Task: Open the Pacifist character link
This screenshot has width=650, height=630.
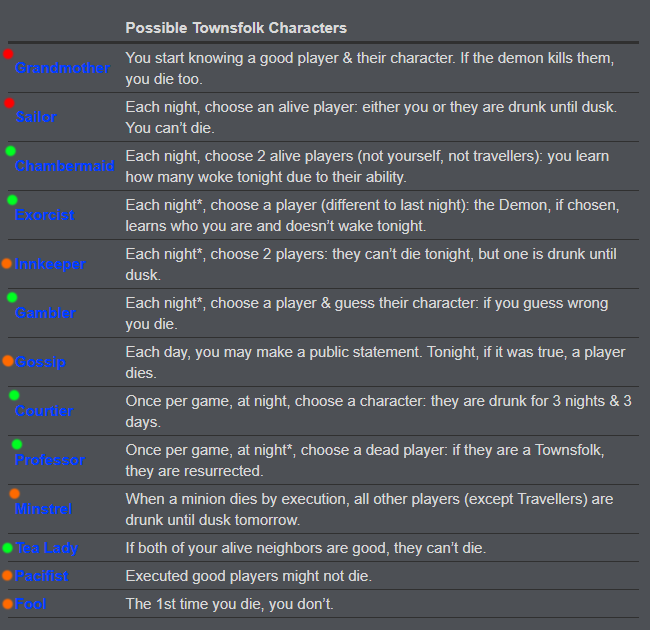Action: point(41,576)
